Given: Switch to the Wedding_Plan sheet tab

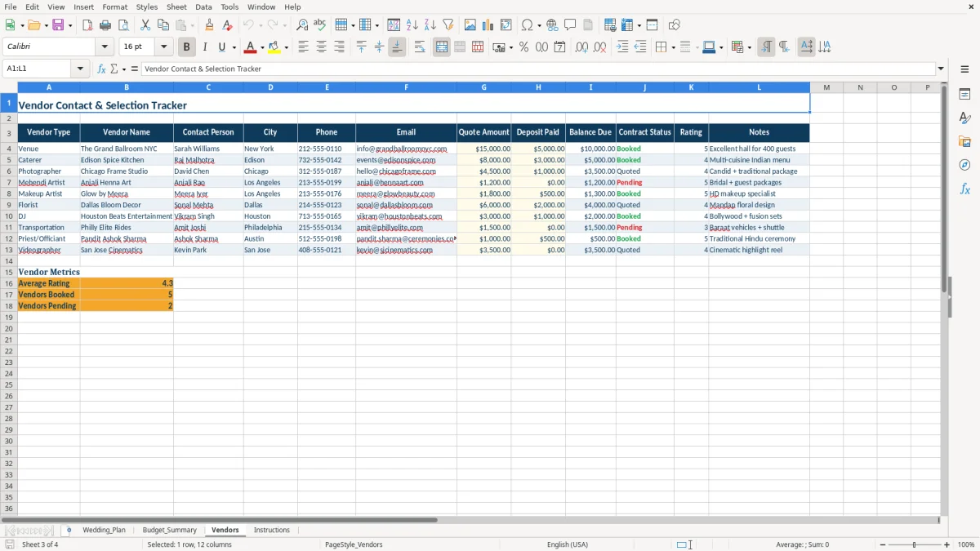Looking at the screenshot, I should (104, 530).
